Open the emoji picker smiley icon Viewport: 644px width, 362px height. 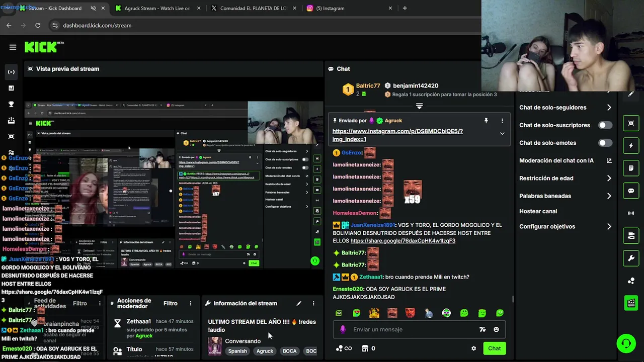496,329
